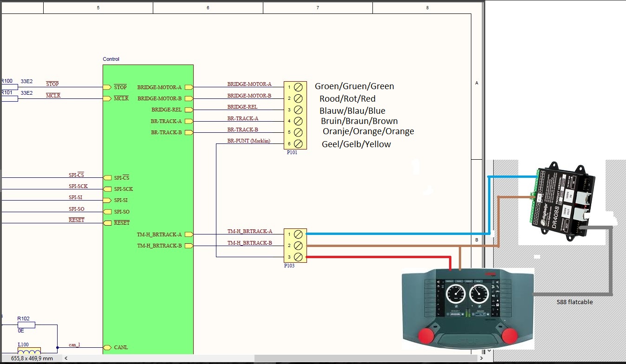Click the 'can_l' net label

point(74,344)
